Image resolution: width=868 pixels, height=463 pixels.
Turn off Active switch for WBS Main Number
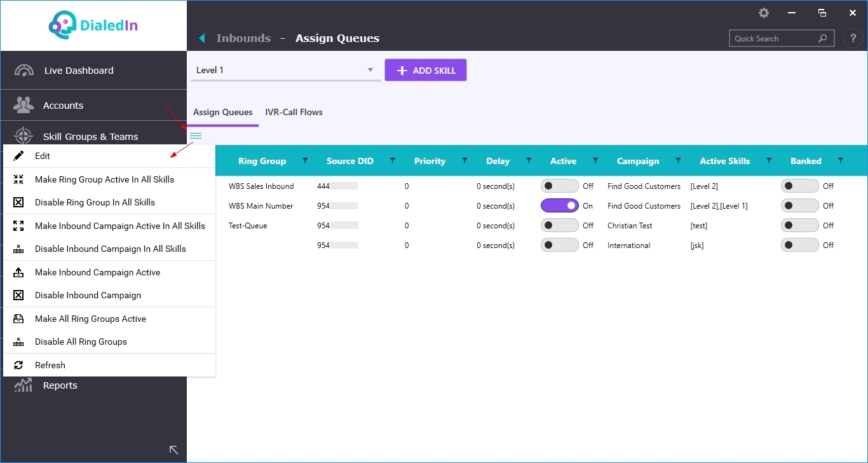pyautogui.click(x=559, y=206)
